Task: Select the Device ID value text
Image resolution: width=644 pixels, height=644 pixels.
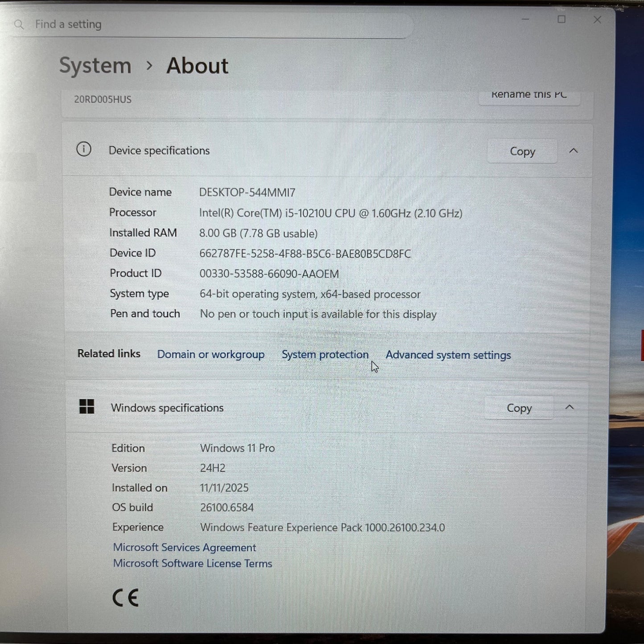Action: (x=305, y=254)
